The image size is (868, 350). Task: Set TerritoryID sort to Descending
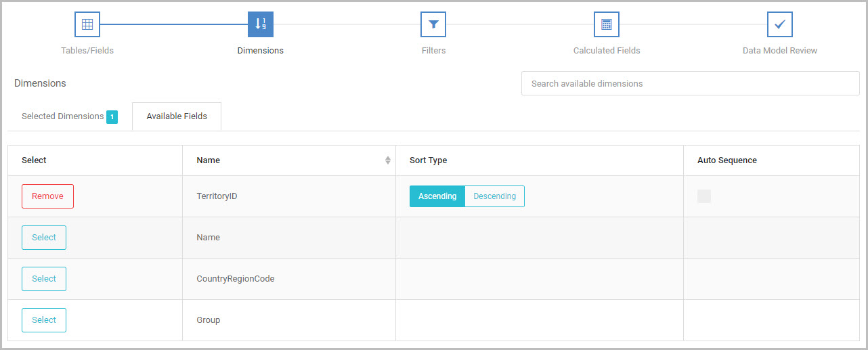(x=495, y=196)
